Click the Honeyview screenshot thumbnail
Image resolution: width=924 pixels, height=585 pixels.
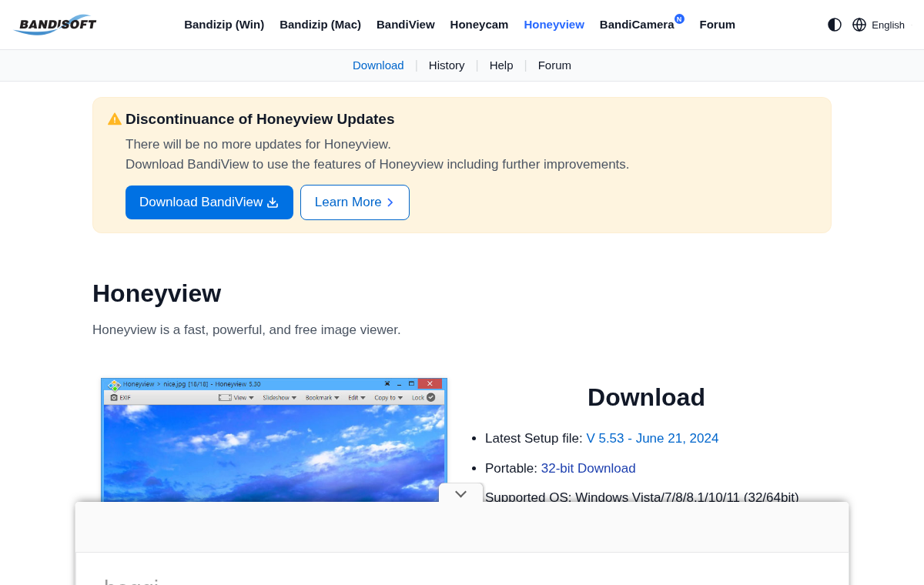[274, 440]
